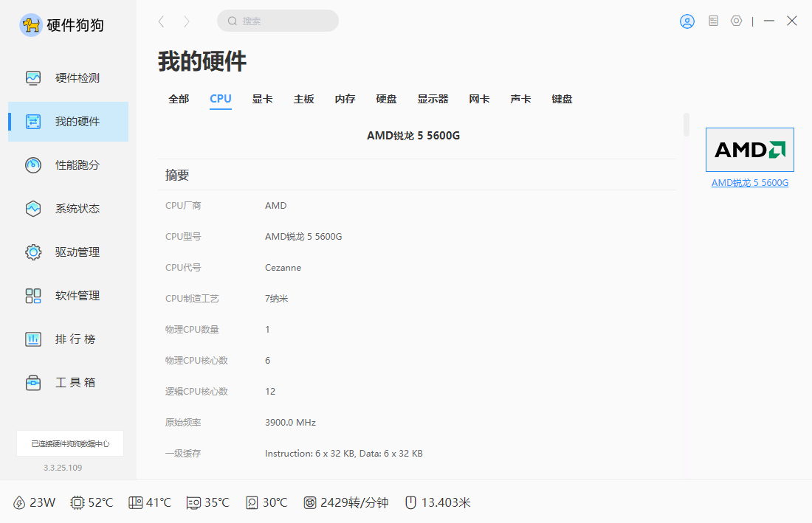Open the 网卡 tab

click(480, 99)
